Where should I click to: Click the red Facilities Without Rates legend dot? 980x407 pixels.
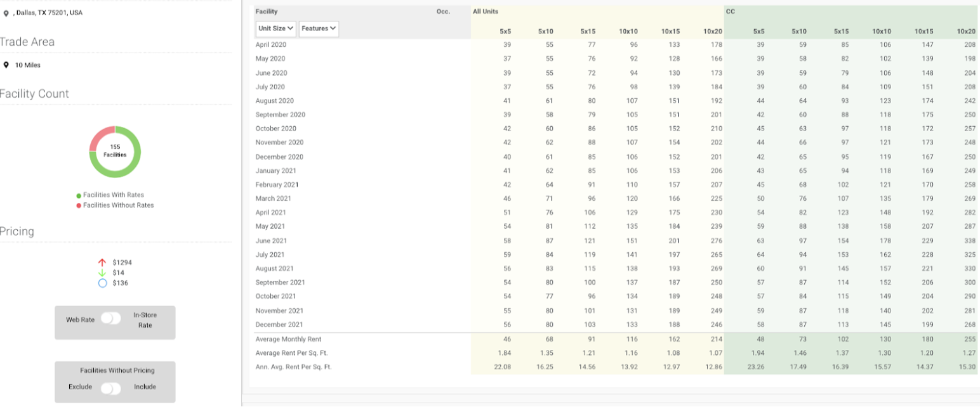[x=79, y=206]
